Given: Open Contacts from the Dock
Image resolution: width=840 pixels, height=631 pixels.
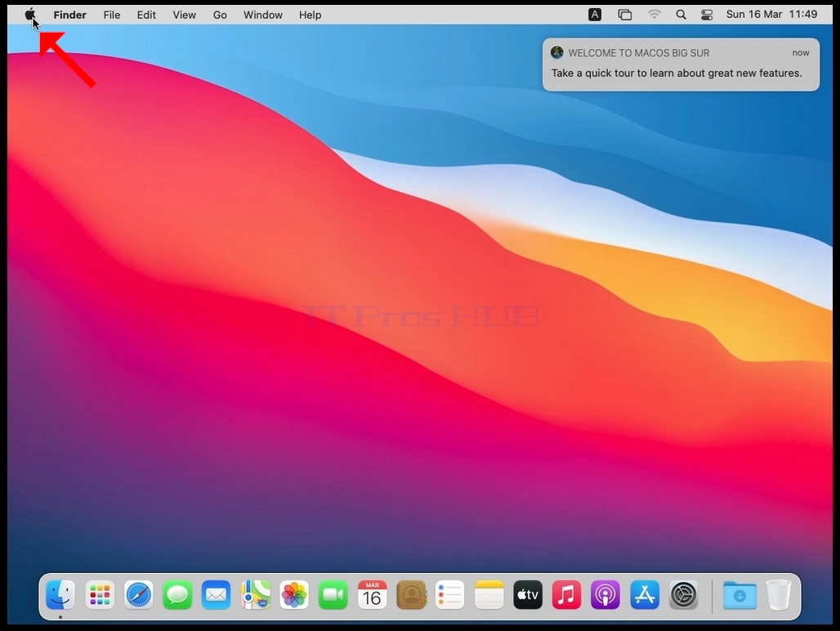Looking at the screenshot, I should coord(411,594).
